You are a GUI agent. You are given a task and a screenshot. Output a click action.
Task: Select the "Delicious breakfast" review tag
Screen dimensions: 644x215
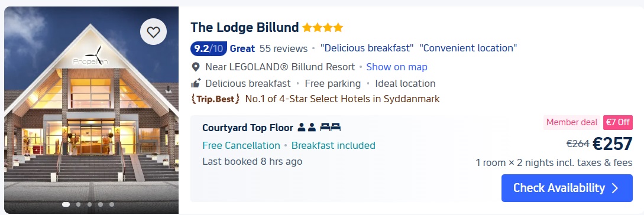pos(367,48)
